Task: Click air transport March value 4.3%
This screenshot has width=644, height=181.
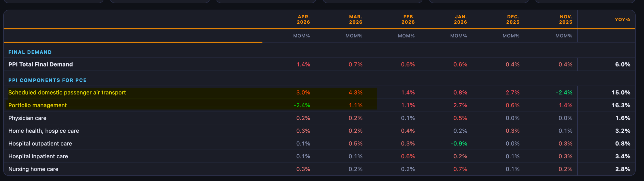Action: tap(355, 93)
